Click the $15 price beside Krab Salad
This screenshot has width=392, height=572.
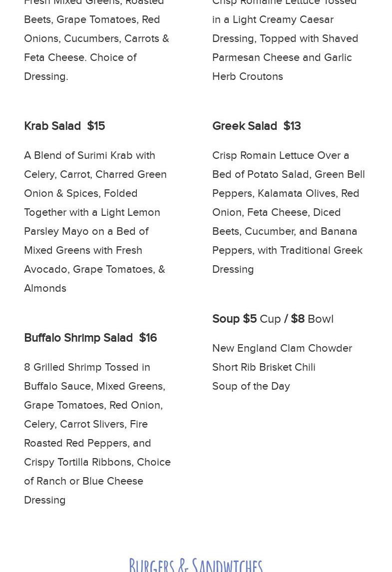[x=96, y=126]
